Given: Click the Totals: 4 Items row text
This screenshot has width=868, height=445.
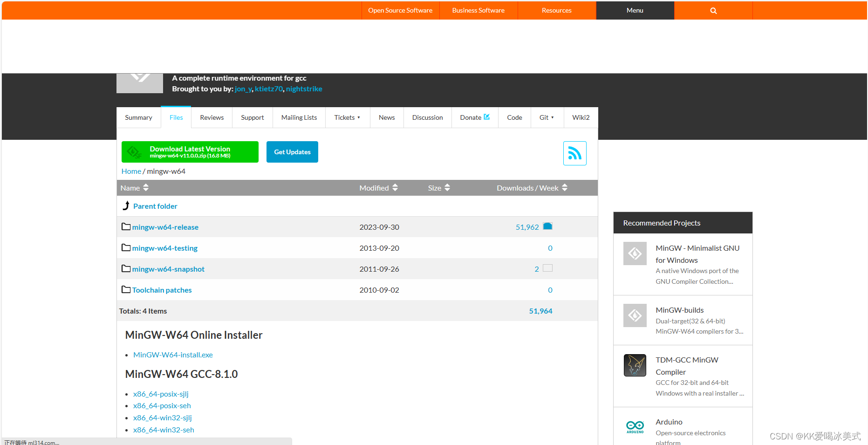Looking at the screenshot, I should [x=143, y=311].
